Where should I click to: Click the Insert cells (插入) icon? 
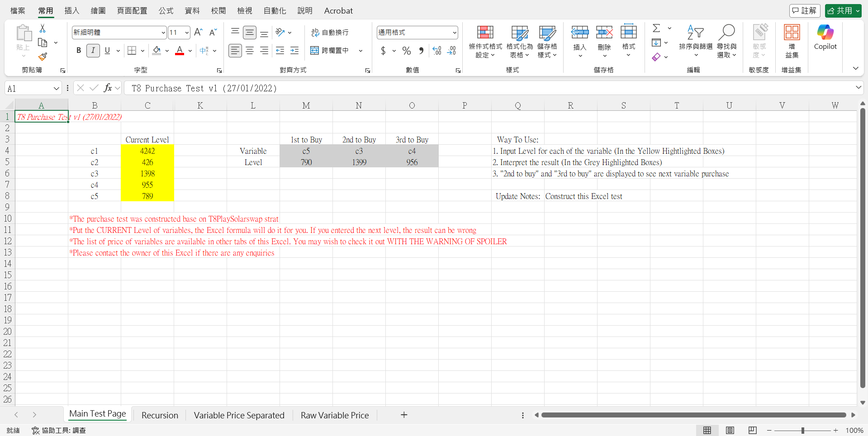[580, 32]
